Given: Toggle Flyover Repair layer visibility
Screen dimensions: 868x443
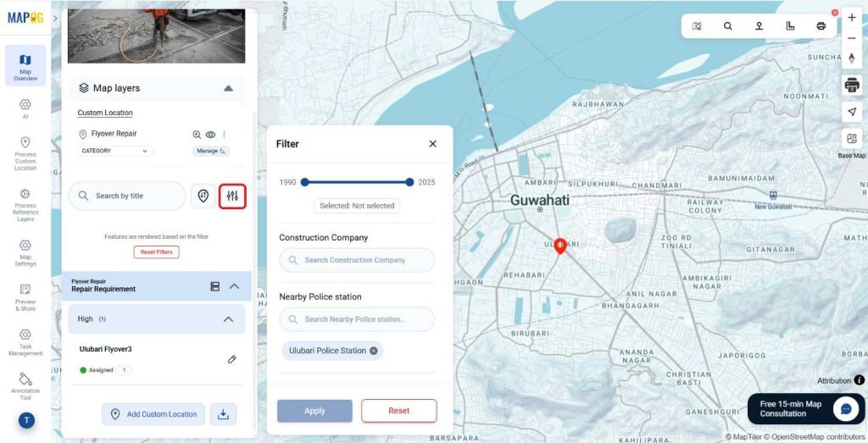Looking at the screenshot, I should point(210,135).
